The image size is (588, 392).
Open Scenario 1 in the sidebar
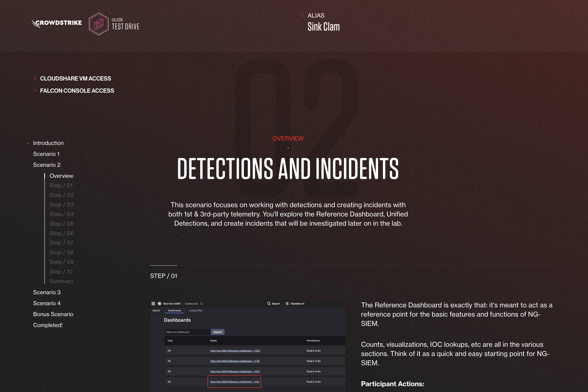[46, 154]
